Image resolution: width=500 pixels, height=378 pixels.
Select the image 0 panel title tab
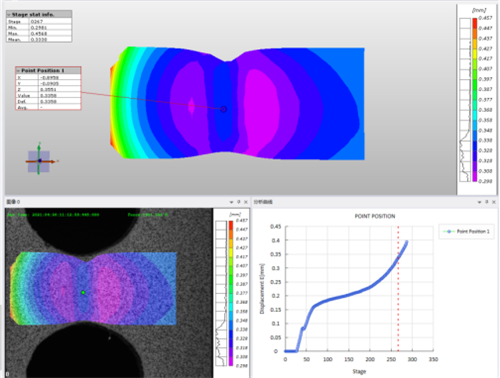point(14,202)
